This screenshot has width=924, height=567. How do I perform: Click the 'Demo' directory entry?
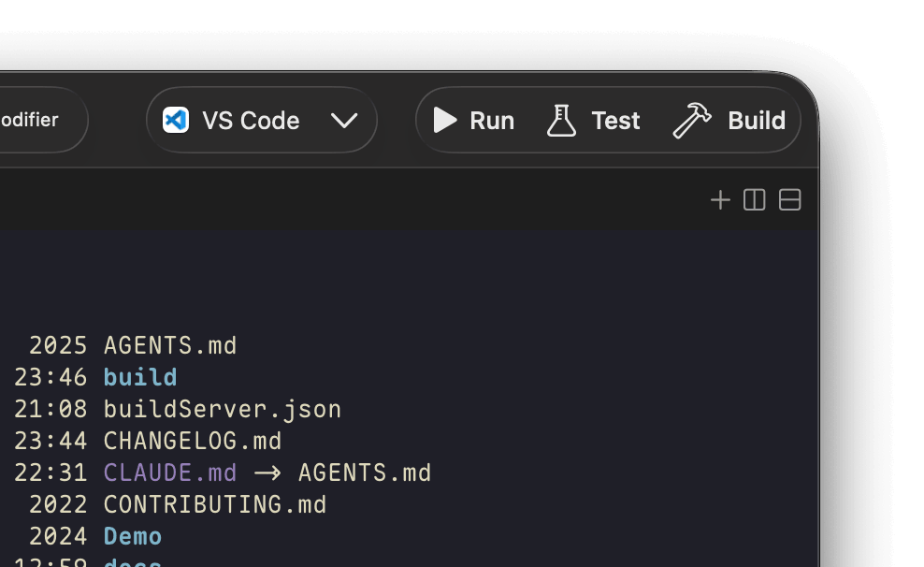(133, 536)
